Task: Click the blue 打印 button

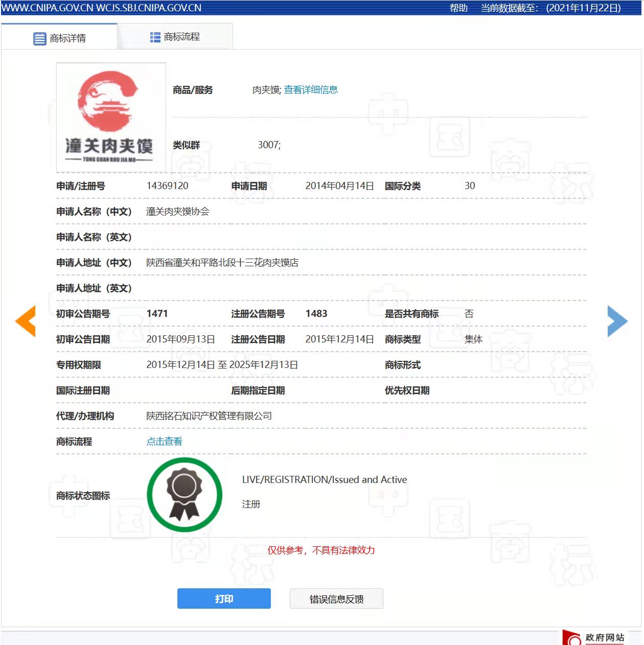Action: [224, 598]
